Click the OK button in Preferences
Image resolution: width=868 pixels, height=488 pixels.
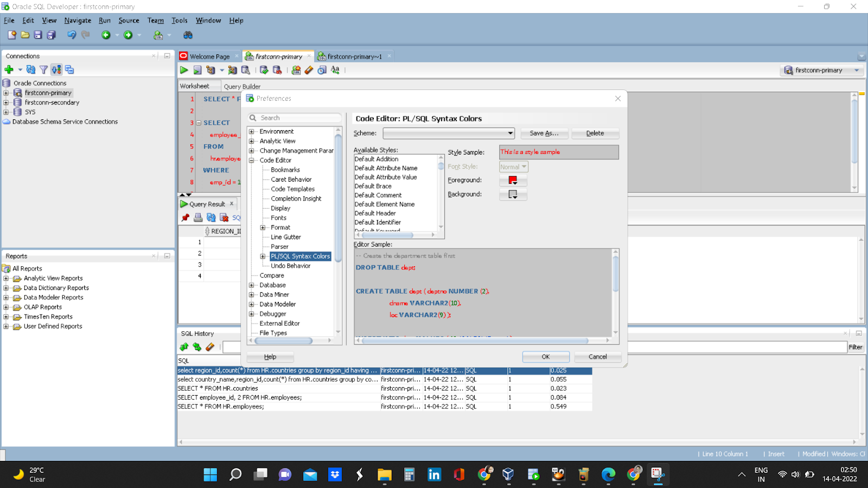pos(546,357)
